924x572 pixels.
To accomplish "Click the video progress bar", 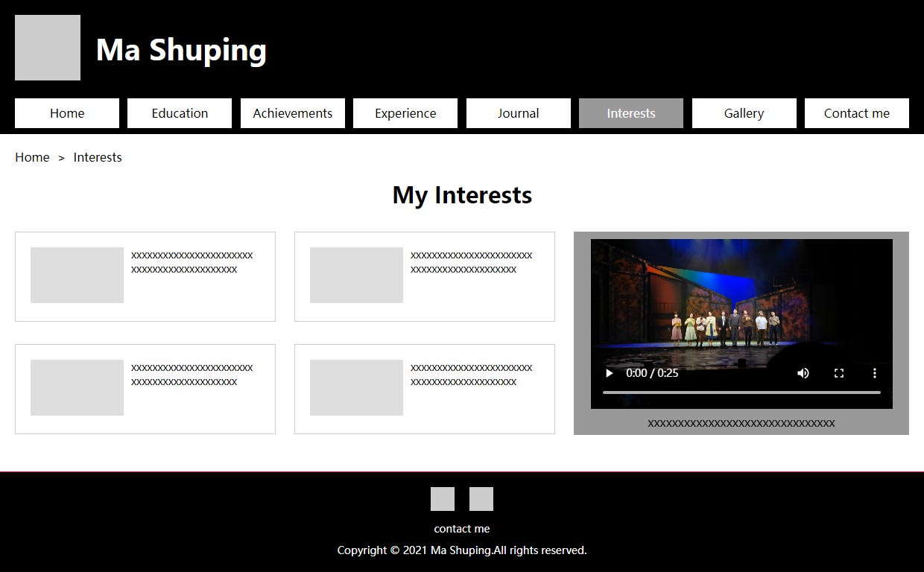I will click(741, 393).
